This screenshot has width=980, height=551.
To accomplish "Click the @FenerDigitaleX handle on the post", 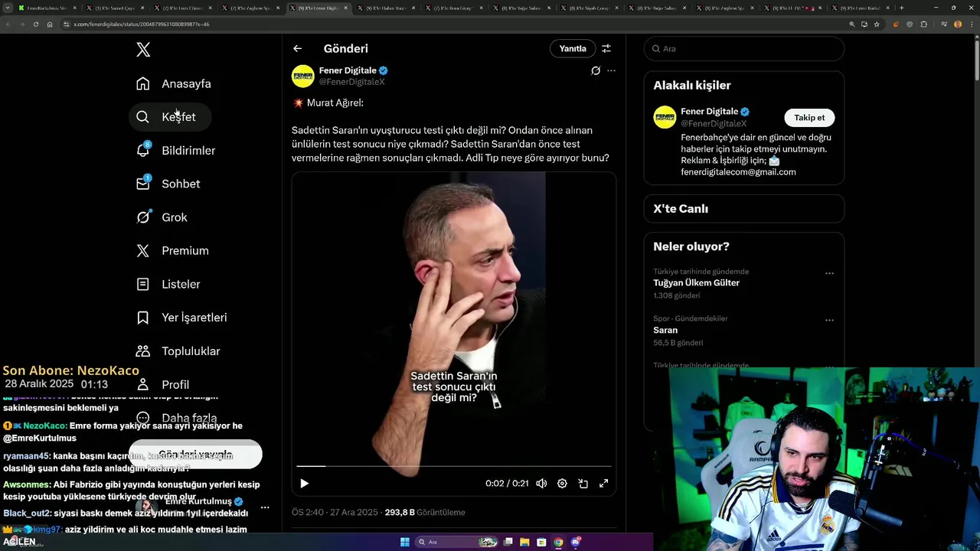I will point(351,81).
